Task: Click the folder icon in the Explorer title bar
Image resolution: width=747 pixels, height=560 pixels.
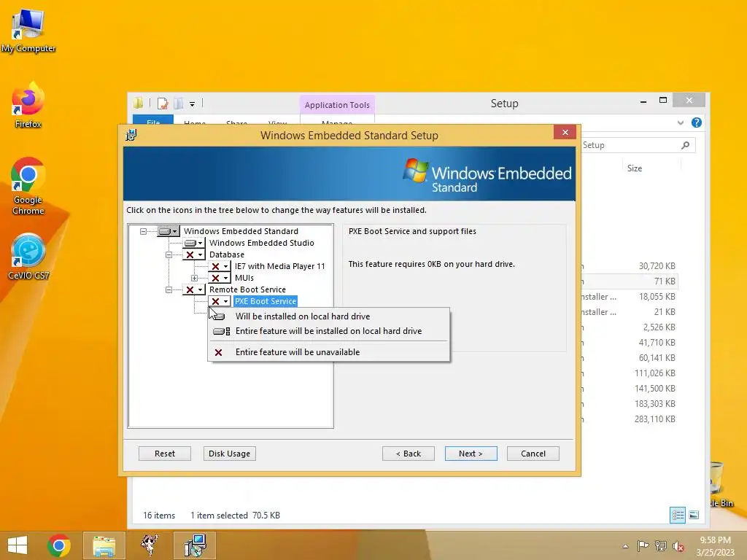Action: [139, 103]
